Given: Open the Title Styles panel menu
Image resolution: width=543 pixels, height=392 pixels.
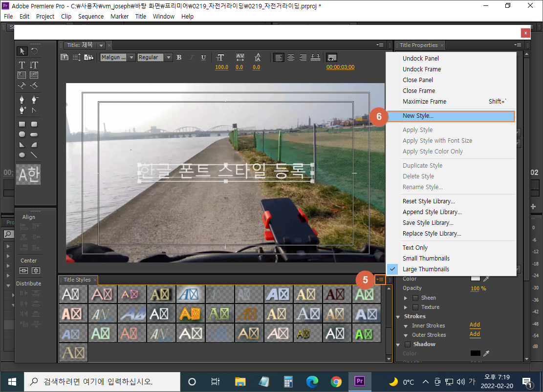Looking at the screenshot, I should 380,279.
